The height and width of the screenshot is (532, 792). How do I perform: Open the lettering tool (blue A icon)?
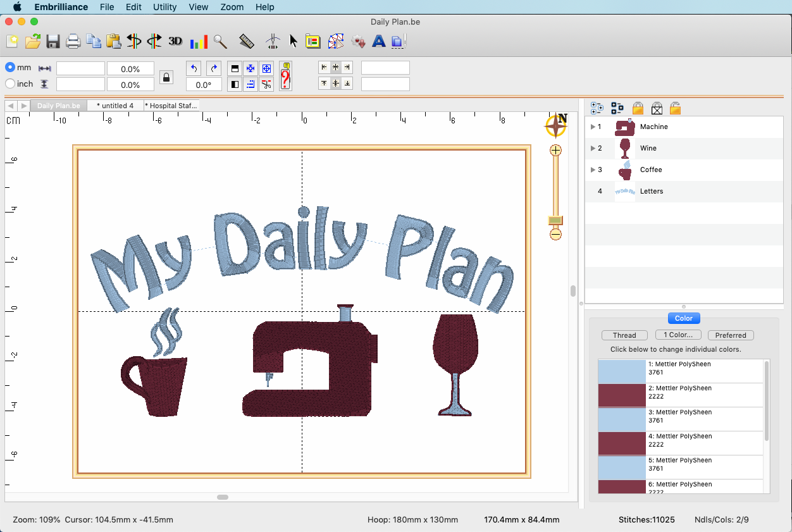(378, 42)
